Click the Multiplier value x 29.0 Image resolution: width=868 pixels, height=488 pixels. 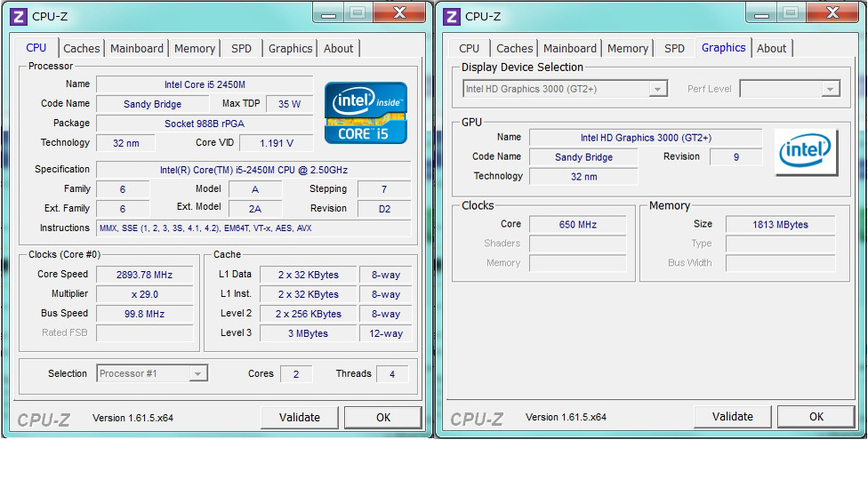144,294
